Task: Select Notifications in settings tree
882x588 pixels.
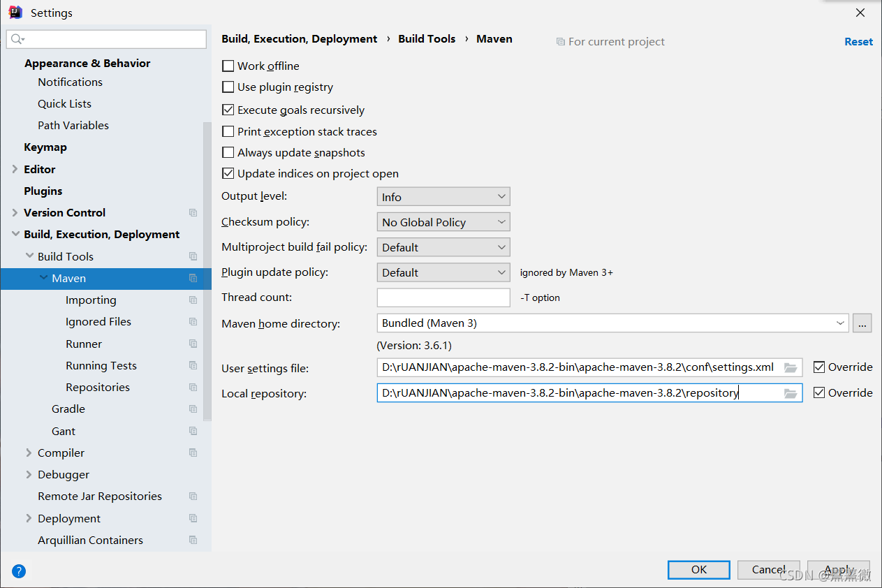Action: click(70, 82)
